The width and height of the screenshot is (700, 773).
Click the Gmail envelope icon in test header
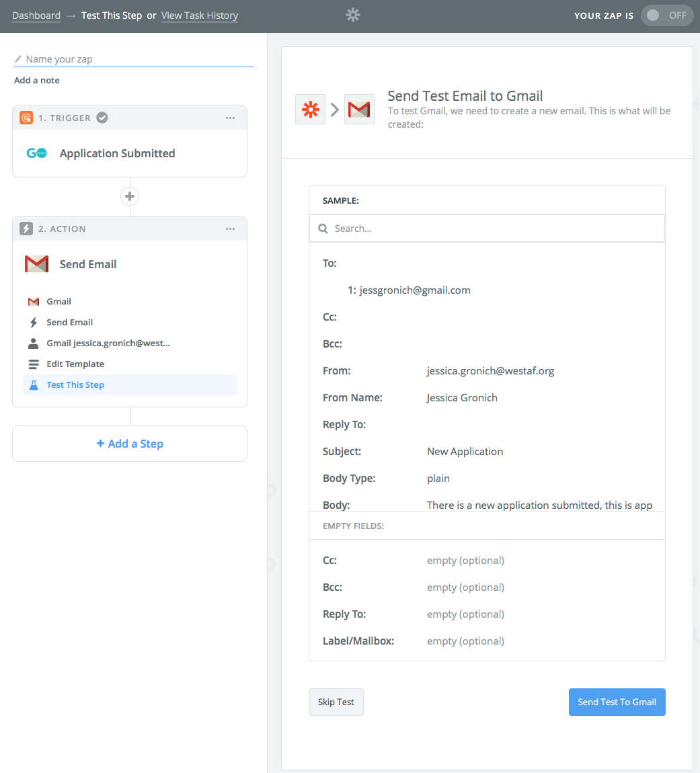pyautogui.click(x=359, y=109)
